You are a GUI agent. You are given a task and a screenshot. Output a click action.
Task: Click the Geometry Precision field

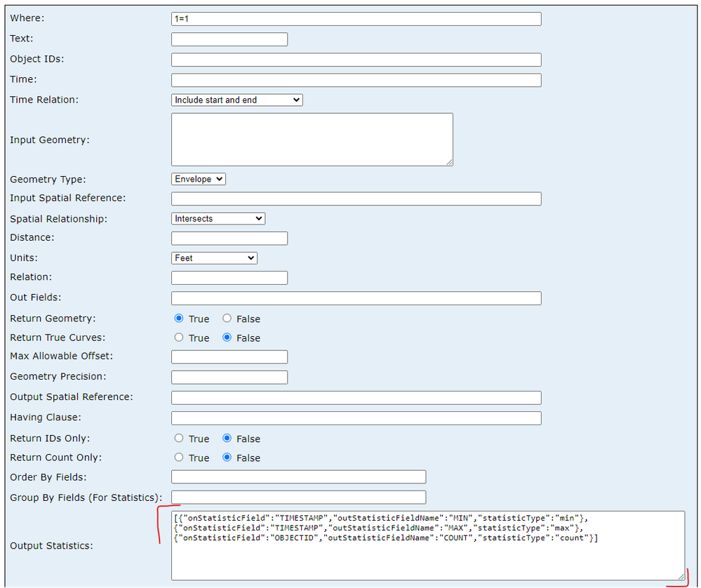pos(229,377)
